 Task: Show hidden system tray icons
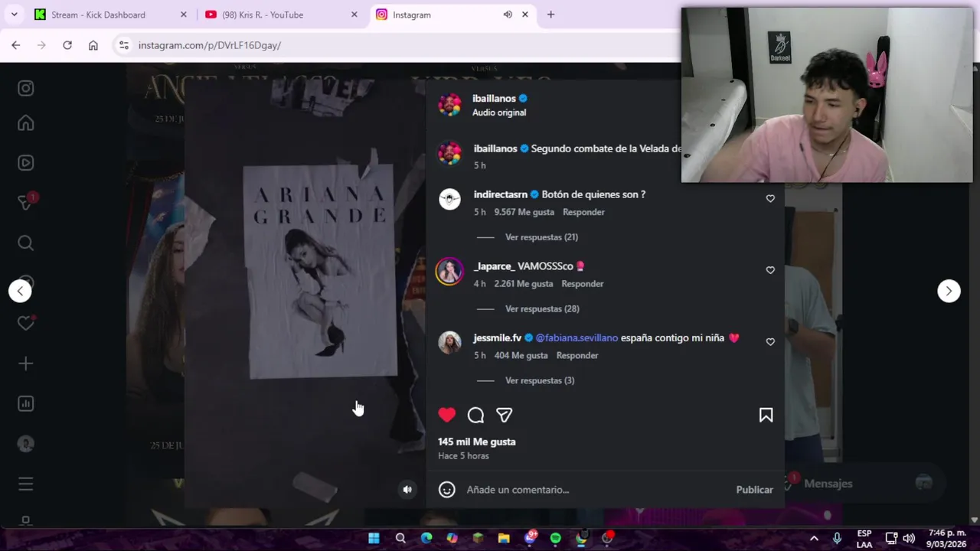tap(814, 538)
